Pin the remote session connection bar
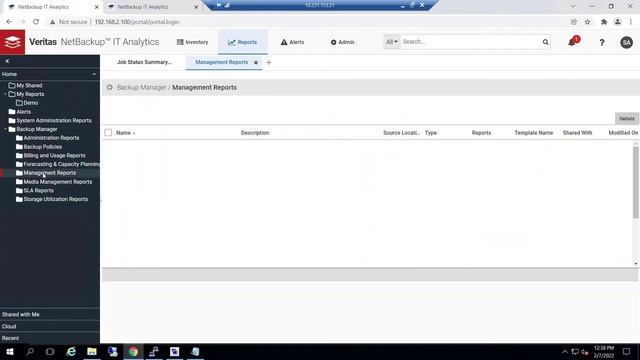The height and width of the screenshot is (360, 640). click(x=219, y=5)
